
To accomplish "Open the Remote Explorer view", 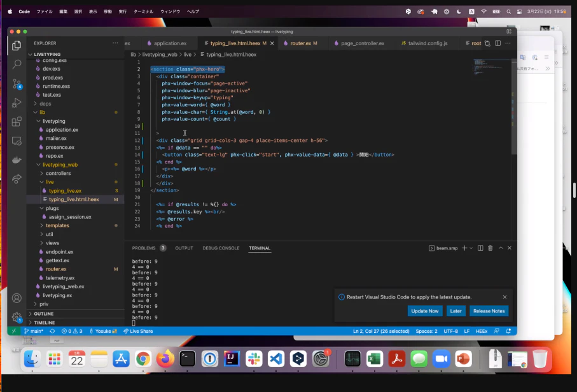I will click(17, 141).
